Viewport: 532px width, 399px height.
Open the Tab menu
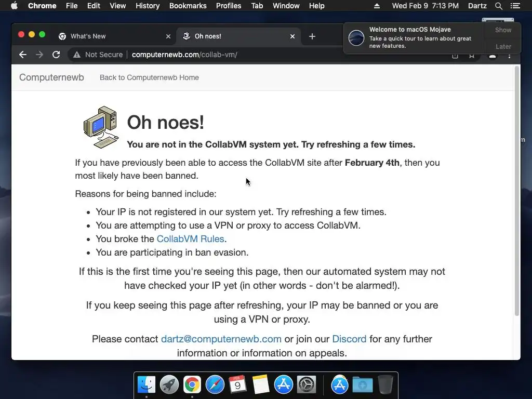pos(257,6)
